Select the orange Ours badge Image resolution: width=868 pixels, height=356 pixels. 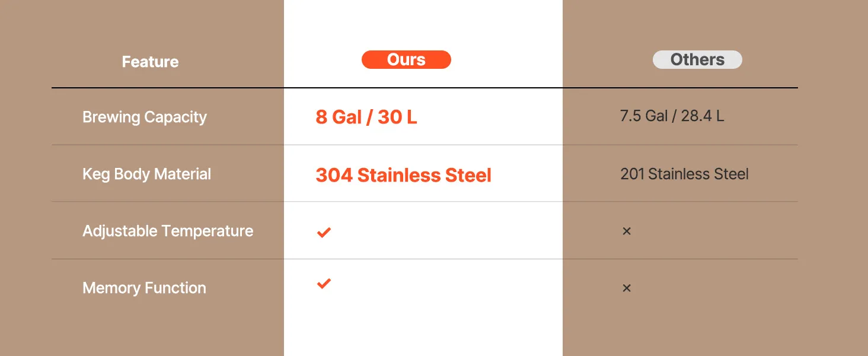406,60
